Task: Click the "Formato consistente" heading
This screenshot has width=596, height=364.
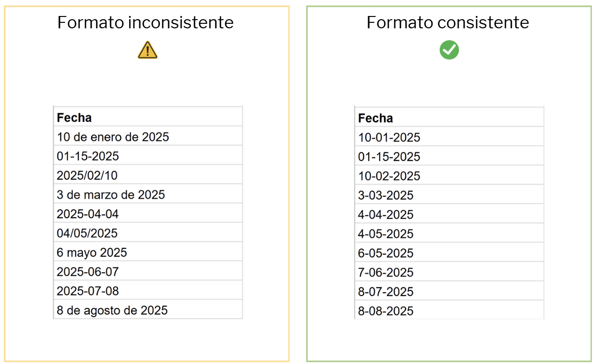Action: tap(448, 22)
